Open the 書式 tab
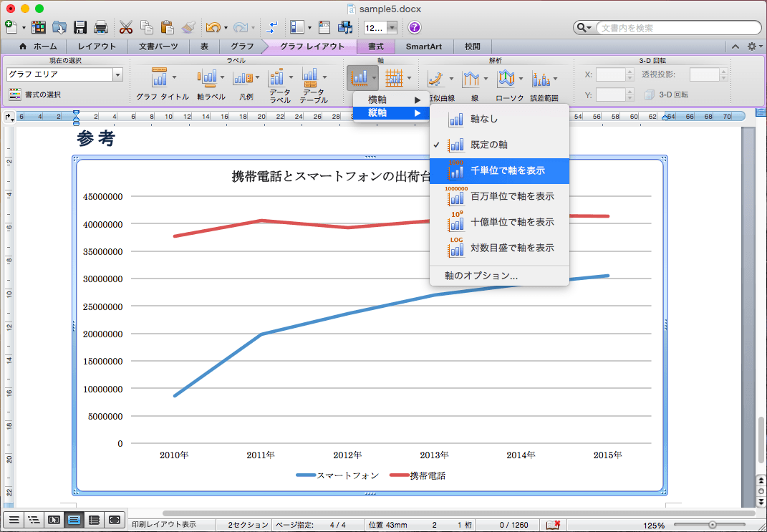The height and width of the screenshot is (532, 767). point(376,47)
